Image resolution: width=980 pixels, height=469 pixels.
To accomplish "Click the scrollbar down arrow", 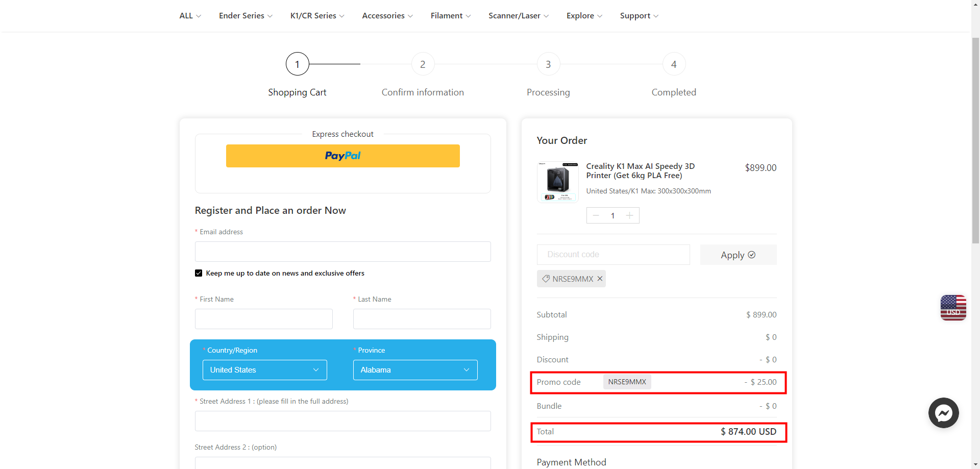I will 975,464.
